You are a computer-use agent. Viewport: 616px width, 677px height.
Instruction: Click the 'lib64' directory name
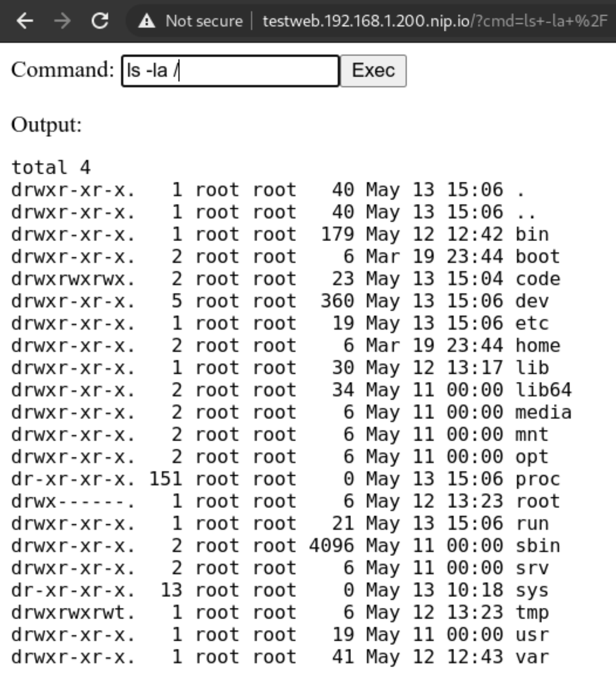(543, 390)
